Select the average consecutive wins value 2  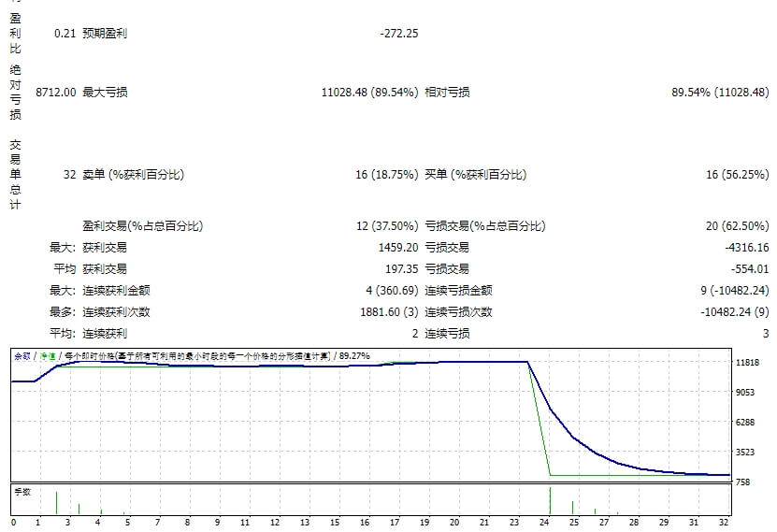(x=415, y=334)
